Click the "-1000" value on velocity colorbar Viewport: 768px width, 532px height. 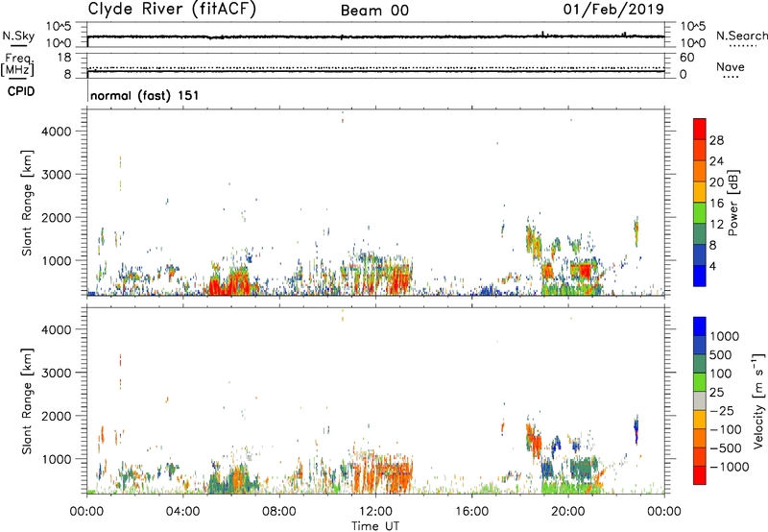(729, 467)
